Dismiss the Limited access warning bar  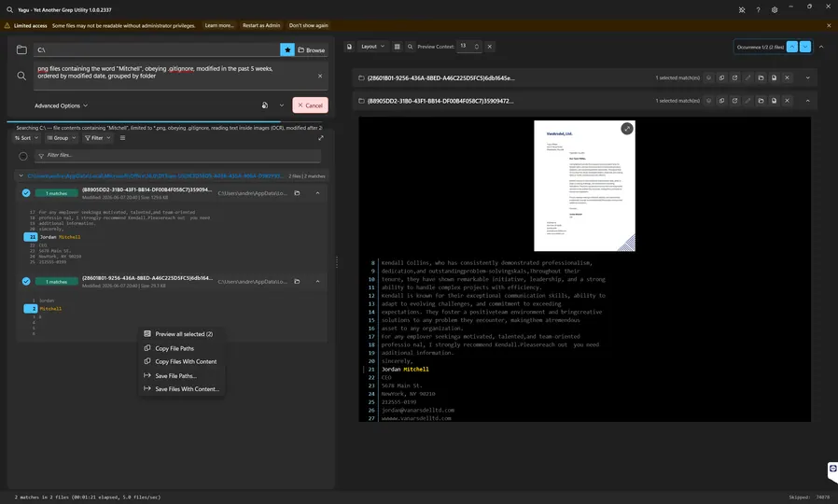point(829,25)
